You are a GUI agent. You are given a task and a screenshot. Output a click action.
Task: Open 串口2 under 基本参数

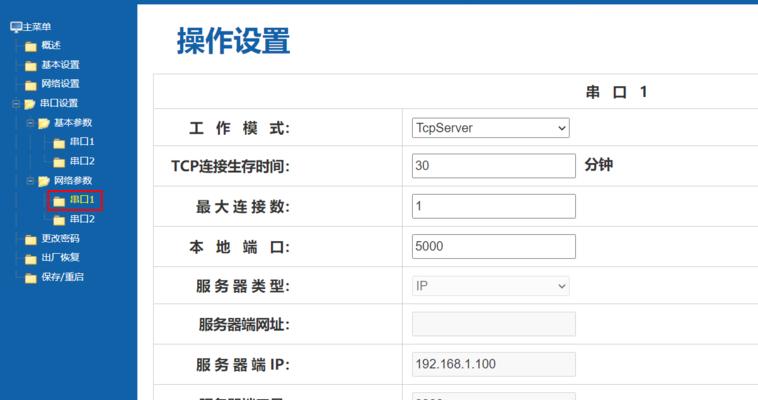point(82,161)
